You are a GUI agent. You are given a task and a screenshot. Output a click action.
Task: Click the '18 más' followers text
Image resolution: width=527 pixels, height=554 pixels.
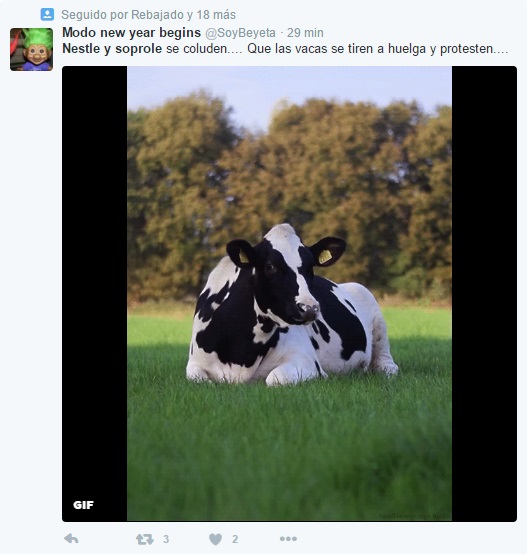(216, 15)
